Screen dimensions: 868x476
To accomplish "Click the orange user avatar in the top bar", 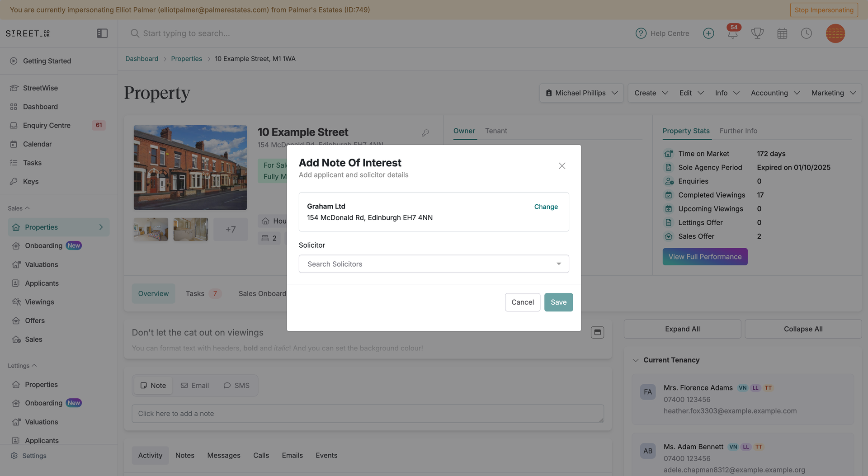I will [835, 33].
